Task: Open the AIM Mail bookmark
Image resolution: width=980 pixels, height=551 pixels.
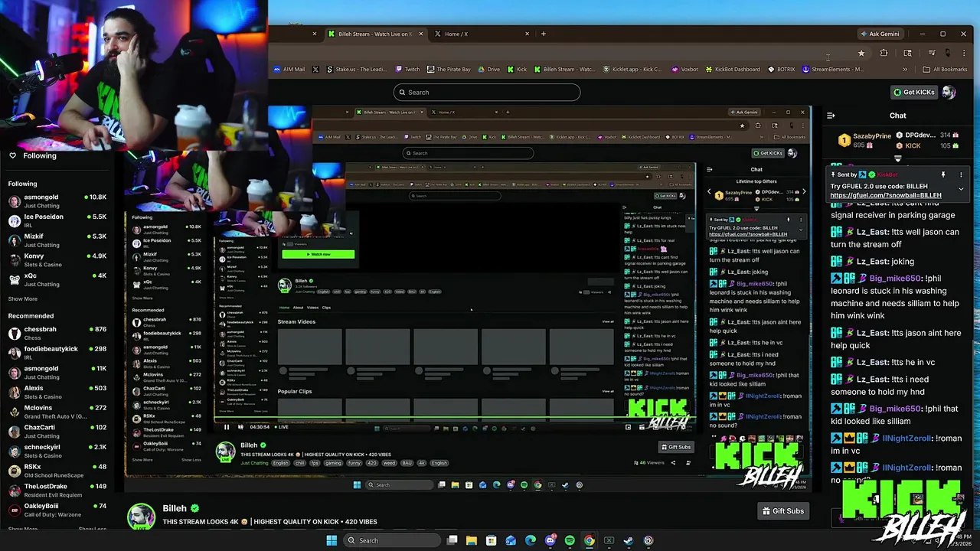Action: (289, 70)
